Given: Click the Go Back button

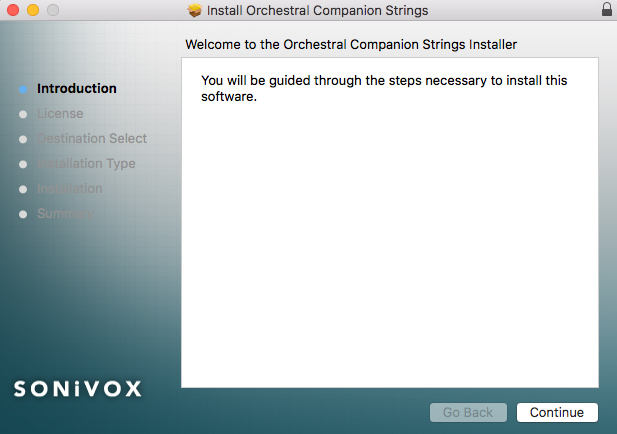Looking at the screenshot, I should point(468,412).
